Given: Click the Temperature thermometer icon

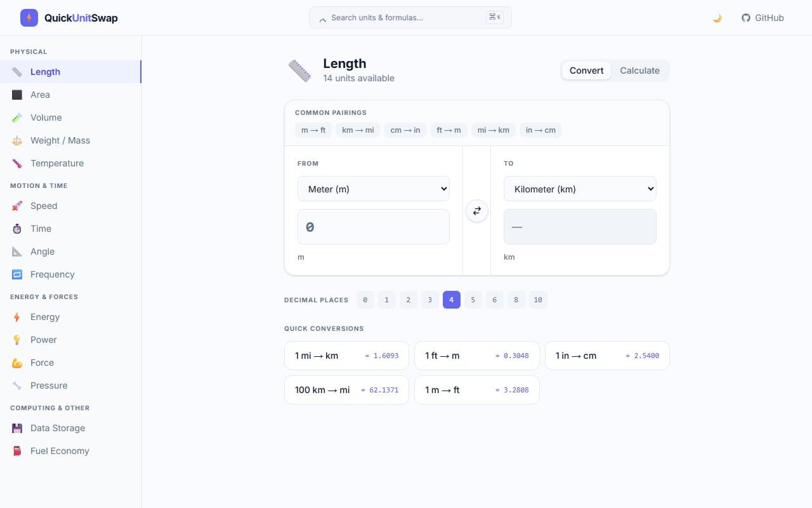Looking at the screenshot, I should click(x=17, y=163).
